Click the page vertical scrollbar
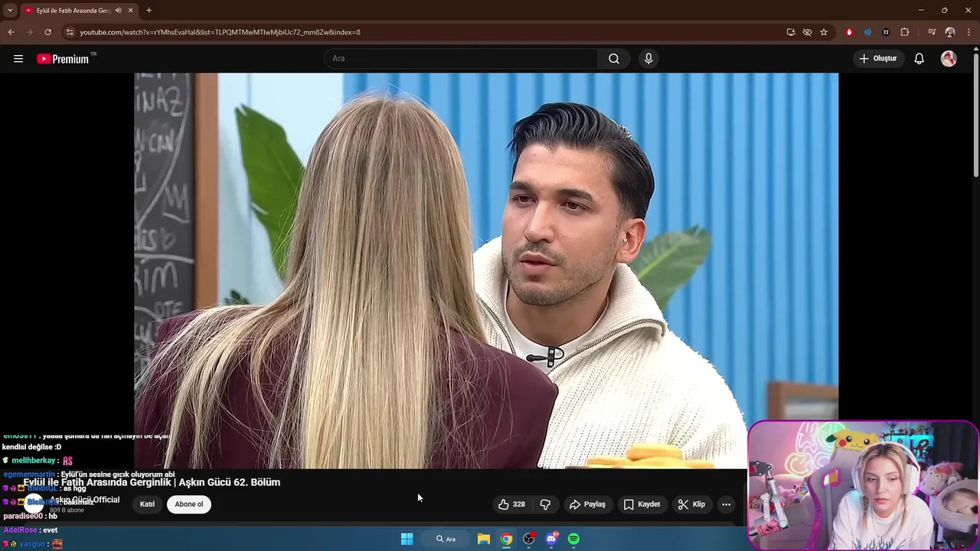Image resolution: width=980 pixels, height=551 pixels. [975, 115]
